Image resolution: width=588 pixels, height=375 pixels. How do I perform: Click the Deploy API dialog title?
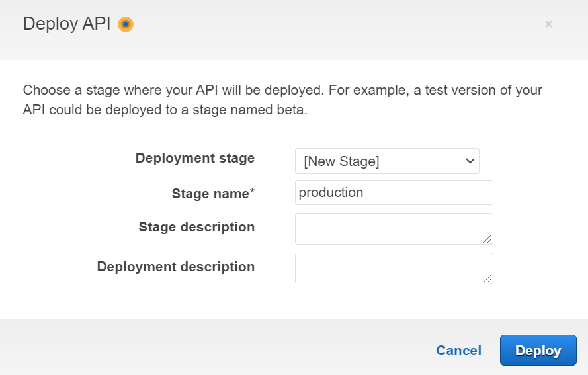click(67, 24)
